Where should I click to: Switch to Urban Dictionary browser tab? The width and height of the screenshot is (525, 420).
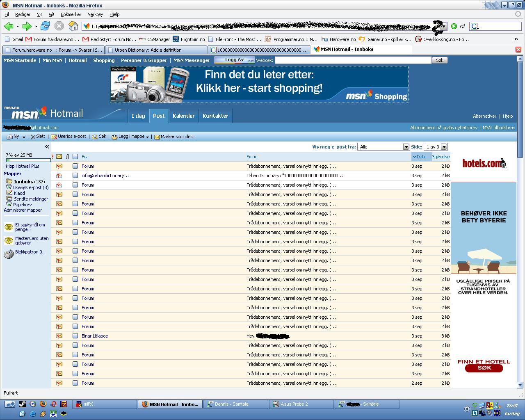click(x=156, y=50)
